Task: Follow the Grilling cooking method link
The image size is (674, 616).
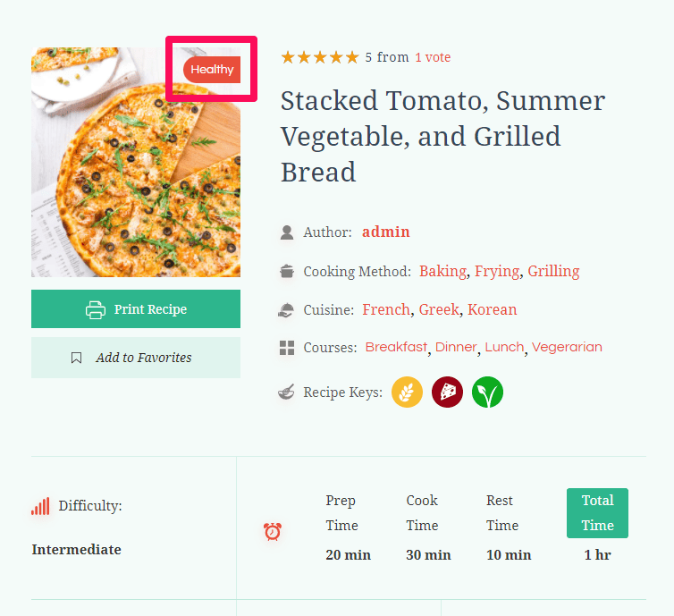Action: coord(553,271)
